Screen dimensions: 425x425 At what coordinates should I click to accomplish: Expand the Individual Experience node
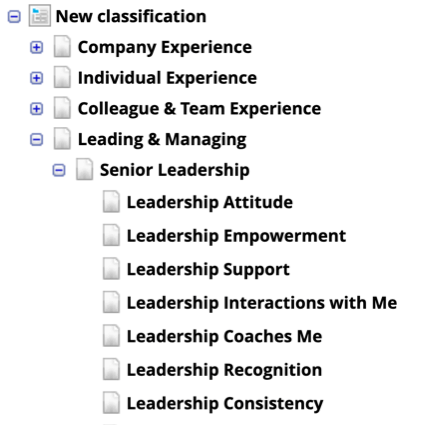[36, 78]
